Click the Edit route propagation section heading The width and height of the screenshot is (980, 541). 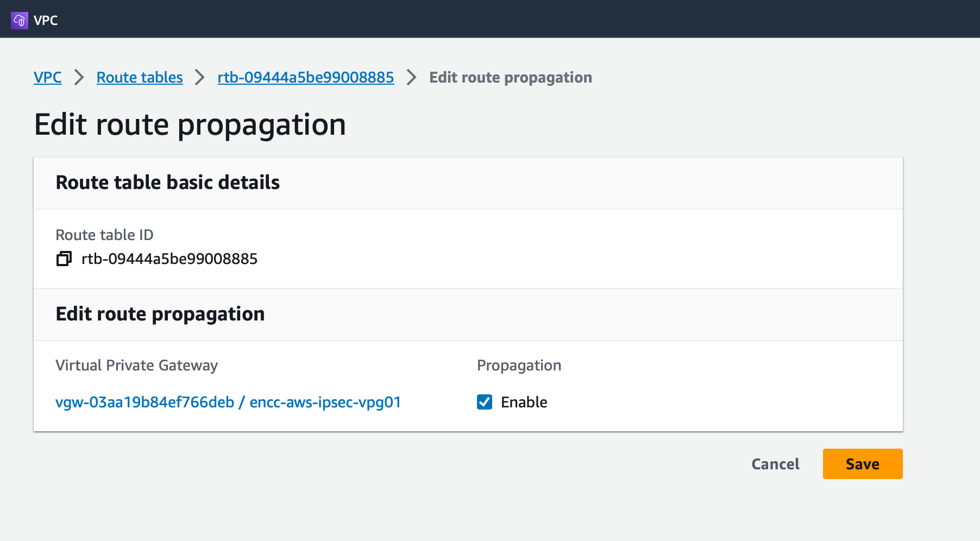[x=160, y=314]
